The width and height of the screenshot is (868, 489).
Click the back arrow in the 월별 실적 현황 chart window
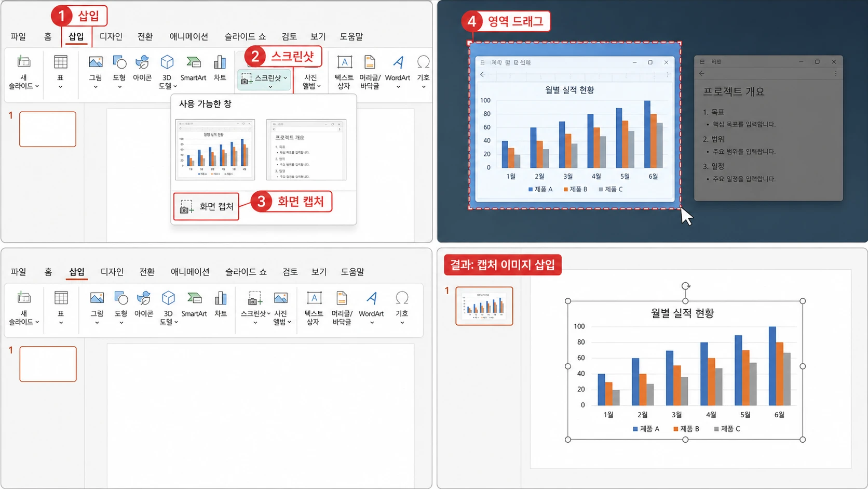pyautogui.click(x=482, y=74)
